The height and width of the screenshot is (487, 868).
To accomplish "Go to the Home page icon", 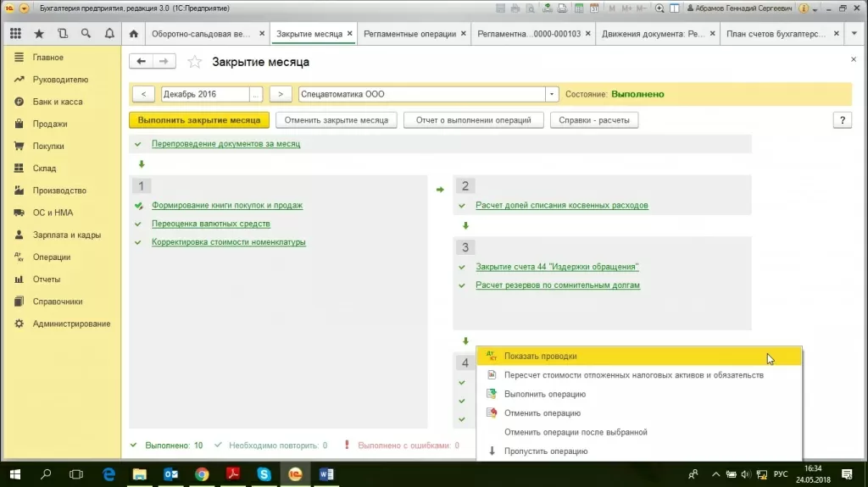I will click(133, 35).
